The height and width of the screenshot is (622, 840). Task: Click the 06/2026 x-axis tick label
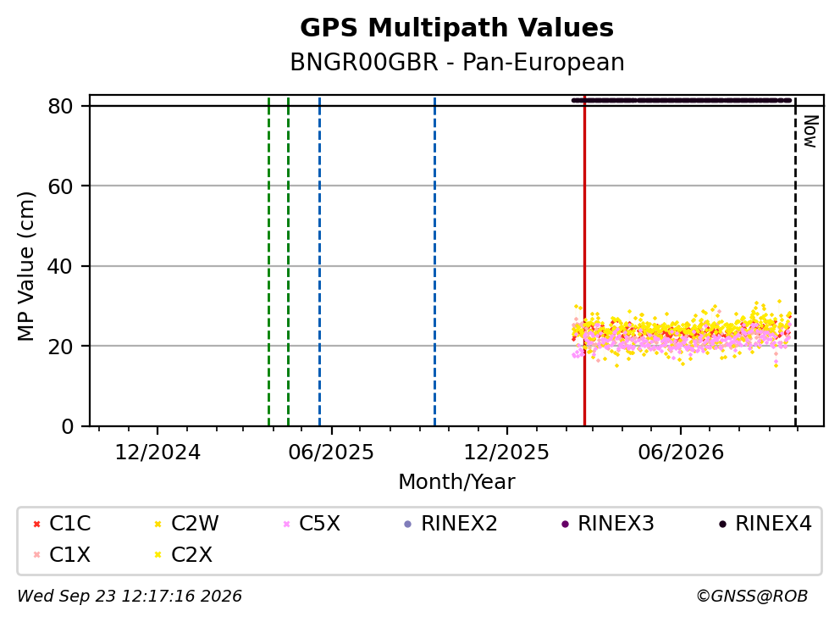point(680,453)
